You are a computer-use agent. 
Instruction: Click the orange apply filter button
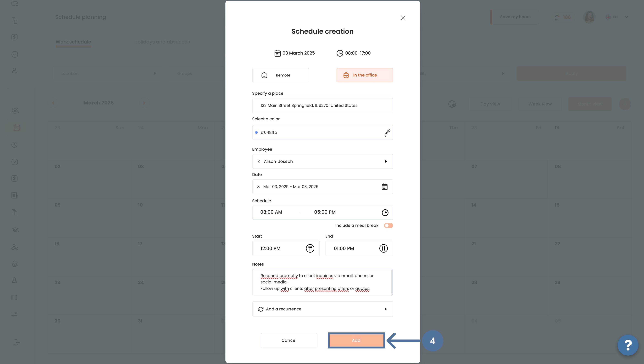(x=572, y=73)
